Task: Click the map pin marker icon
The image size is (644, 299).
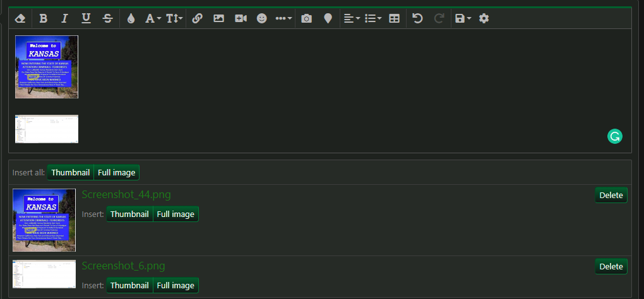Action: 328,18
